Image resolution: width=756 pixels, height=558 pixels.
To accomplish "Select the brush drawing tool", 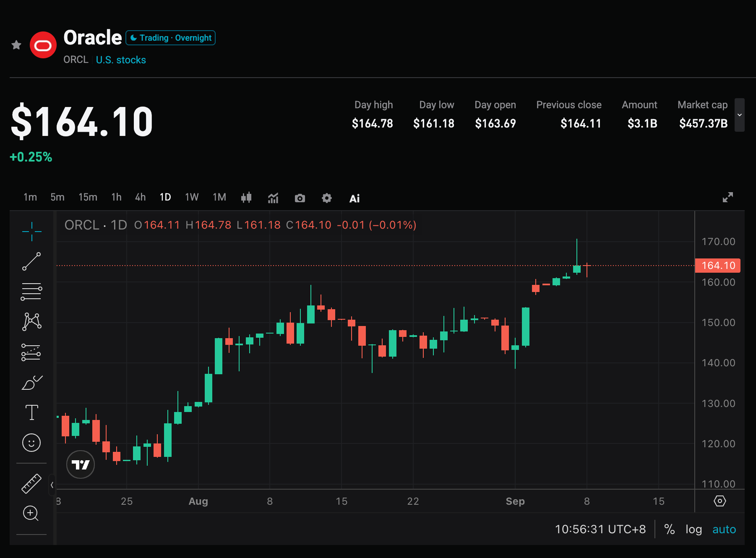I will pos(31,382).
